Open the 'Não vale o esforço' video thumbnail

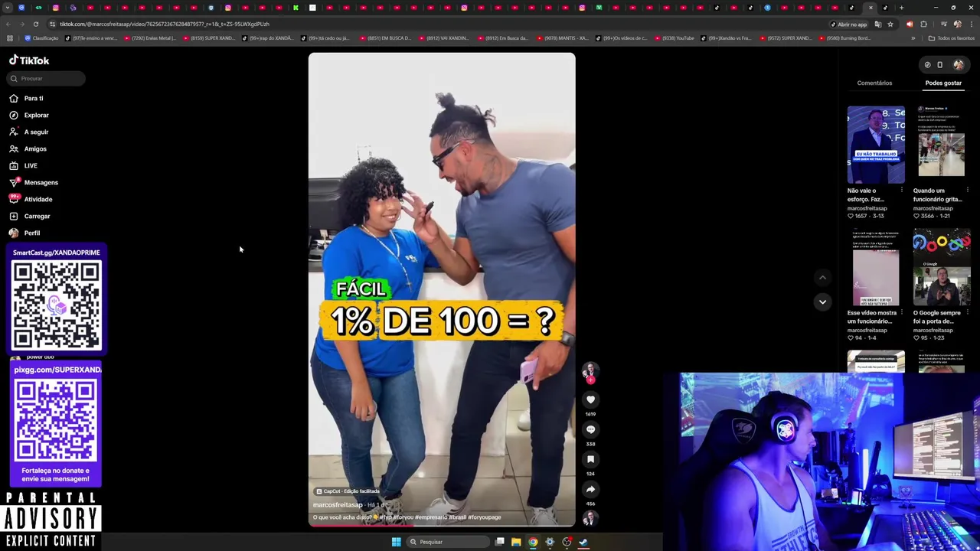point(876,145)
